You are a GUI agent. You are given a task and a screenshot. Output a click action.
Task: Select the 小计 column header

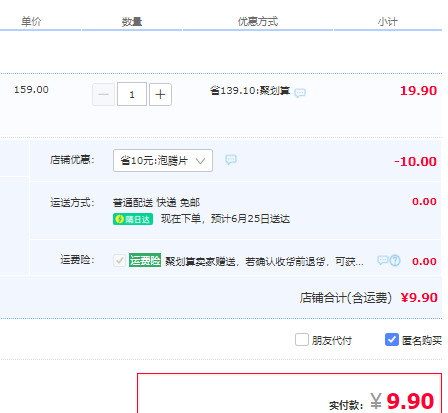tap(388, 22)
